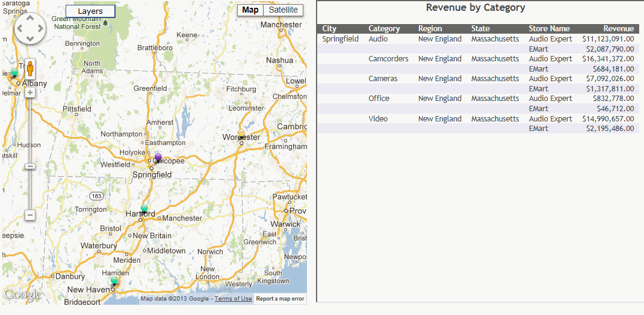Click Report a map error
This screenshot has height=315, width=644.
(x=280, y=299)
